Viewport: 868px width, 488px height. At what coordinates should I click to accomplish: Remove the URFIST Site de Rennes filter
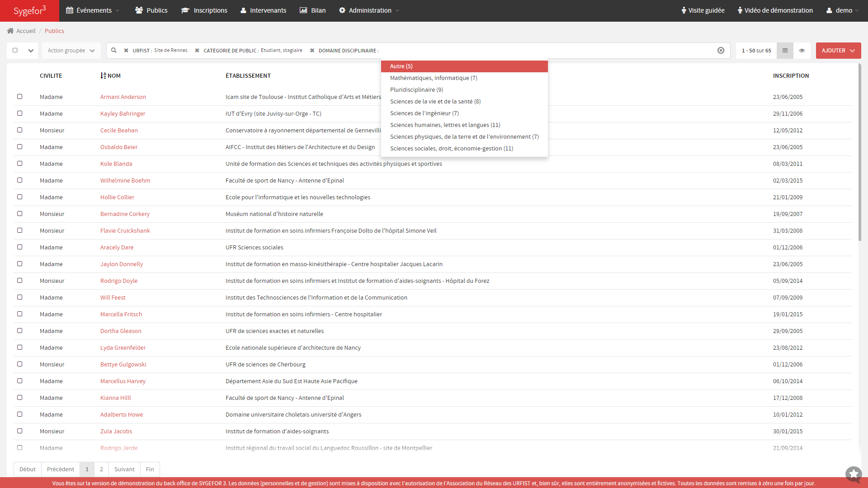tap(126, 51)
